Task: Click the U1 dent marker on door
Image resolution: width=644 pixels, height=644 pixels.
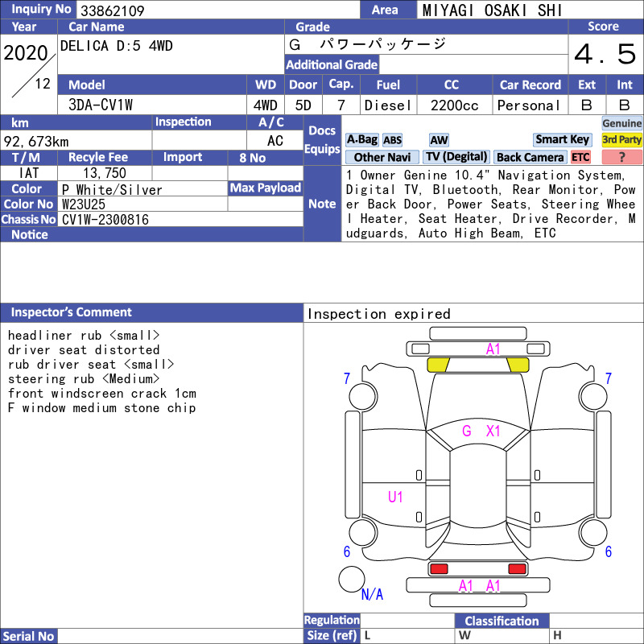Action: click(395, 497)
